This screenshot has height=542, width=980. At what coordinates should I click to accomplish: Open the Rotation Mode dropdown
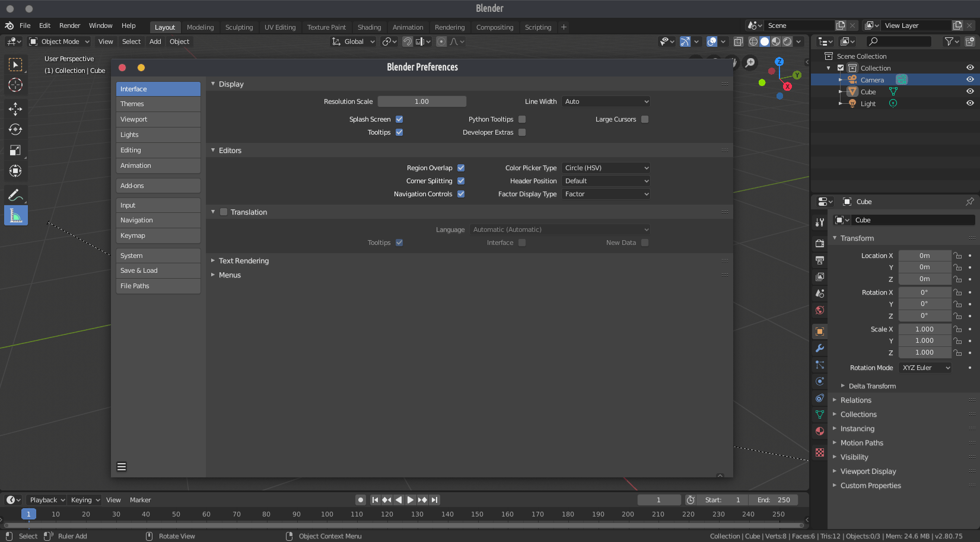[x=925, y=368]
